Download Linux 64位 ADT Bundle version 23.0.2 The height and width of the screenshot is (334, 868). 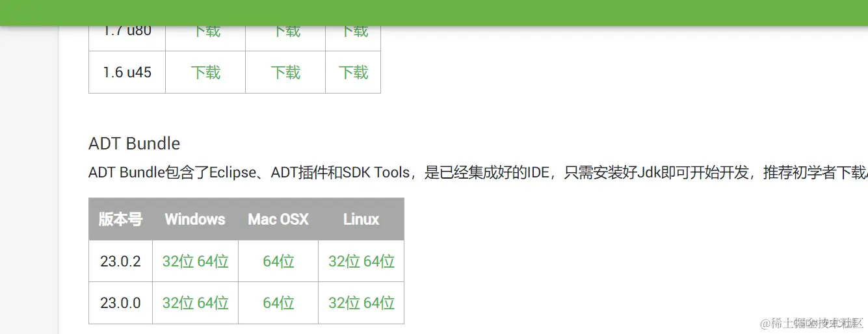coord(379,261)
